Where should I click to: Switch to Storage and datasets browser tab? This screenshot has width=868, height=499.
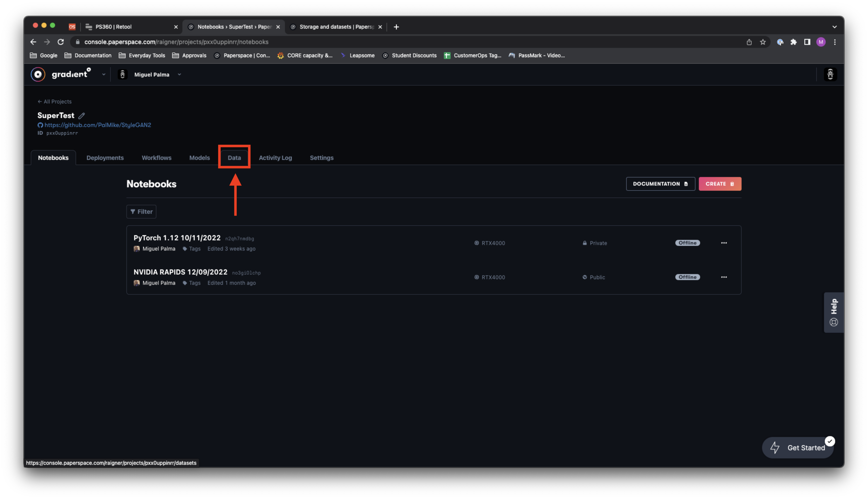coord(336,27)
